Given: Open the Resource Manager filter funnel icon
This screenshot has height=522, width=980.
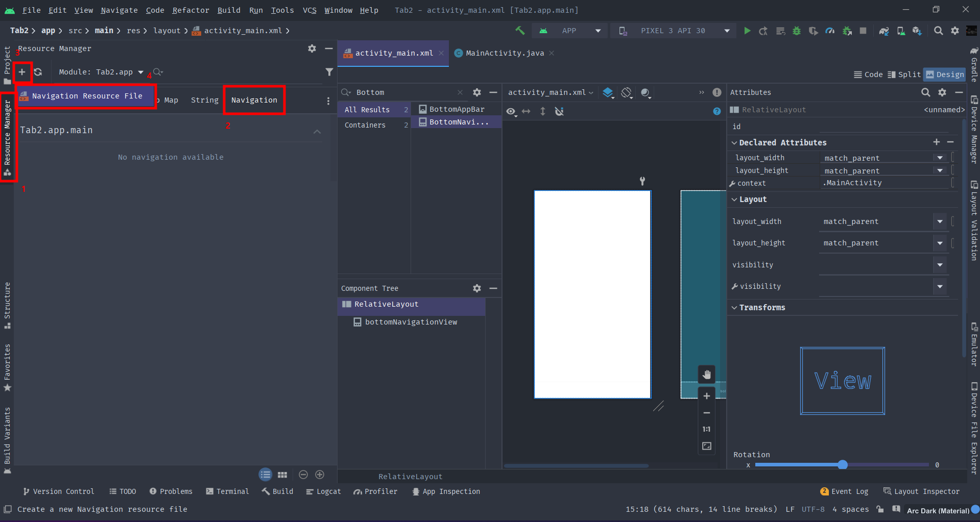Looking at the screenshot, I should click(x=329, y=72).
